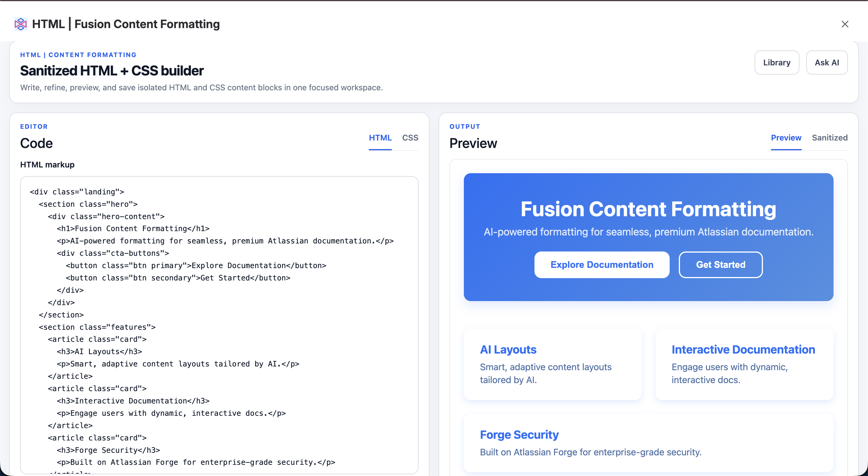Screen dimensions: 868x476
Task: Click the 'Built on Atlassian Forge' card description
Action: coord(591,452)
